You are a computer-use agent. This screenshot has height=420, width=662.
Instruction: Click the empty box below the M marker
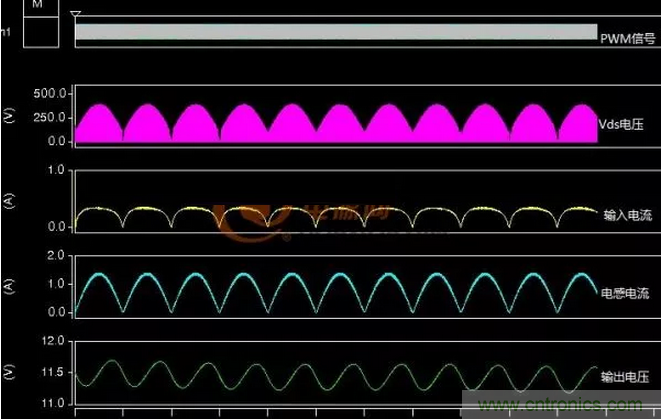pyautogui.click(x=38, y=29)
